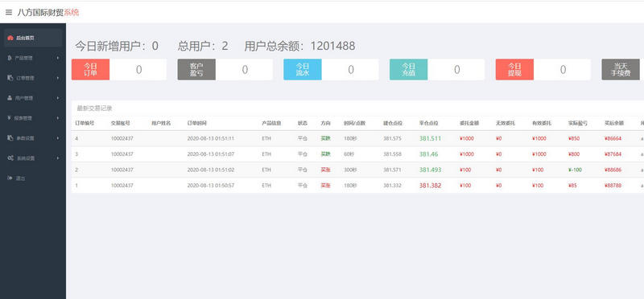
Task: Click the opening price 381.575
Action: point(392,138)
